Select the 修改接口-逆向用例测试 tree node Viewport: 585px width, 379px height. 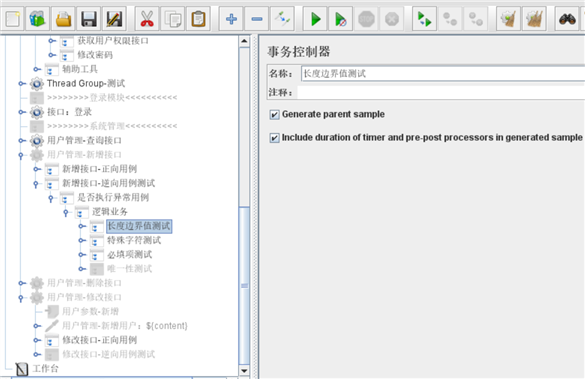click(108, 354)
